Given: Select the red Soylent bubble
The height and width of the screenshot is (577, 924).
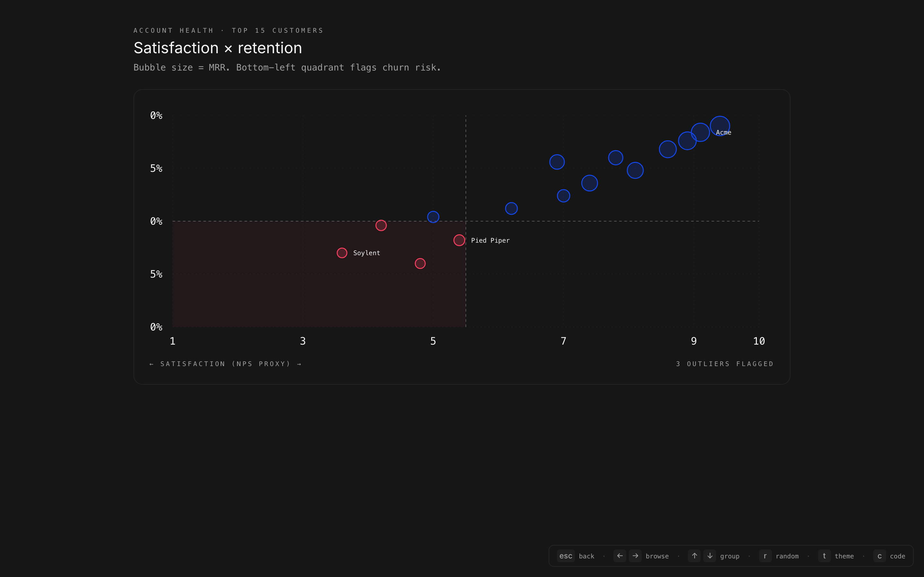Looking at the screenshot, I should (342, 253).
